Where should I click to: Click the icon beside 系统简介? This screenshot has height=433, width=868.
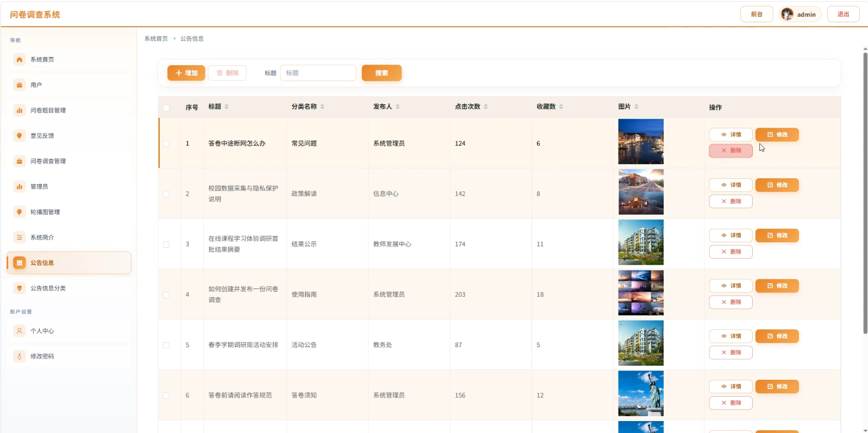pyautogui.click(x=20, y=237)
